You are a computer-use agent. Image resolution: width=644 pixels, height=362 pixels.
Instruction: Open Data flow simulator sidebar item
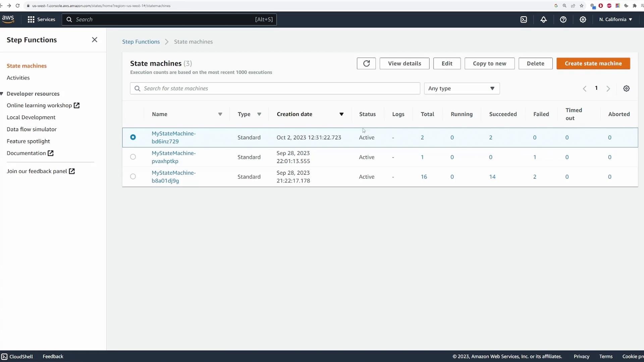32,129
